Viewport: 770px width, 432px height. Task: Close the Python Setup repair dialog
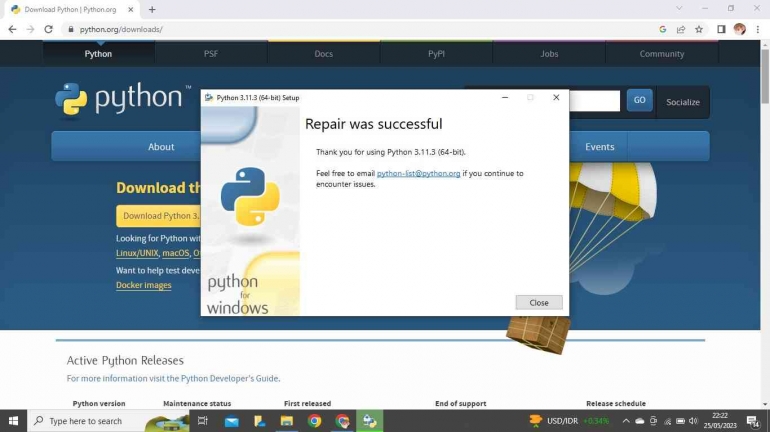pos(539,303)
